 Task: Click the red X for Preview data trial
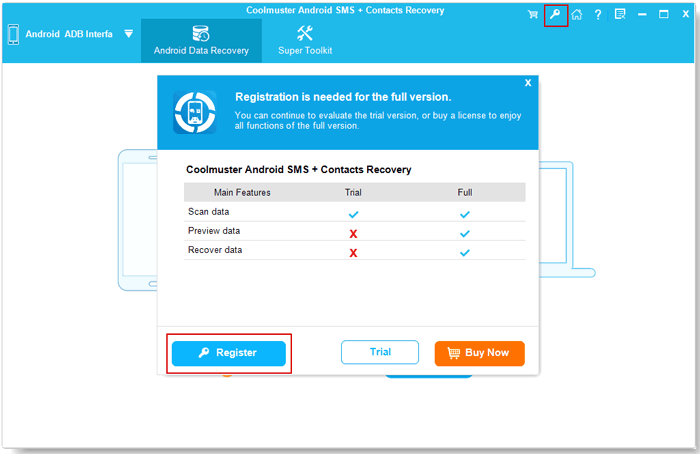click(x=353, y=234)
